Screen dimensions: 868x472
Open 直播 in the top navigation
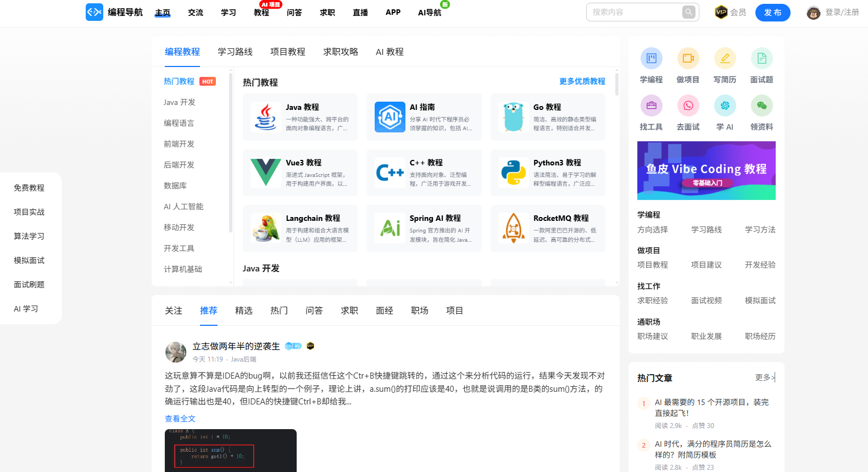(360, 13)
